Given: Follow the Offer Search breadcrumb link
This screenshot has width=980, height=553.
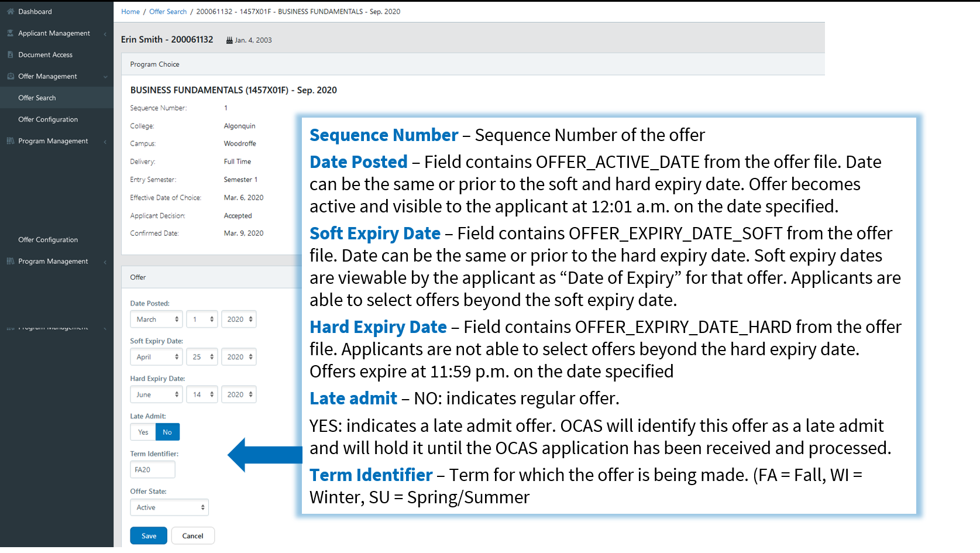Looking at the screenshot, I should pyautogui.click(x=168, y=12).
